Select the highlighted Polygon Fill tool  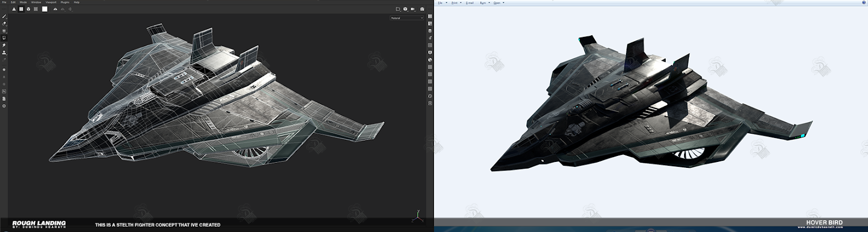[x=4, y=38]
